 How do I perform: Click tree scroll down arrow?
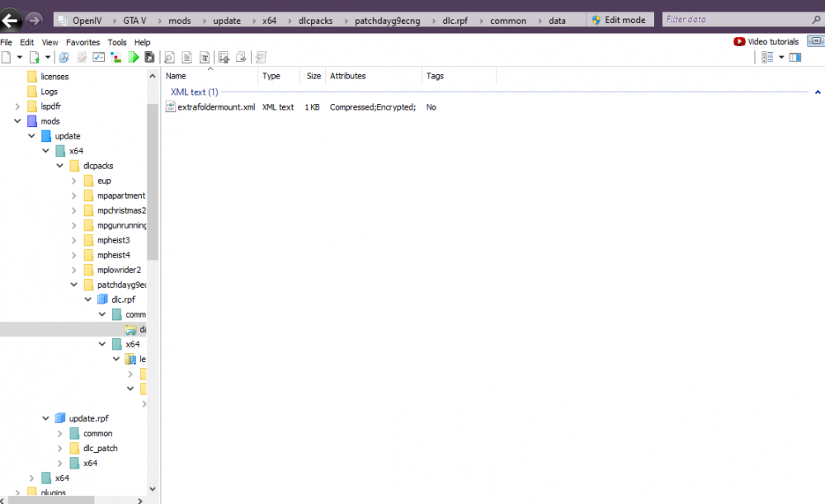pos(153,489)
